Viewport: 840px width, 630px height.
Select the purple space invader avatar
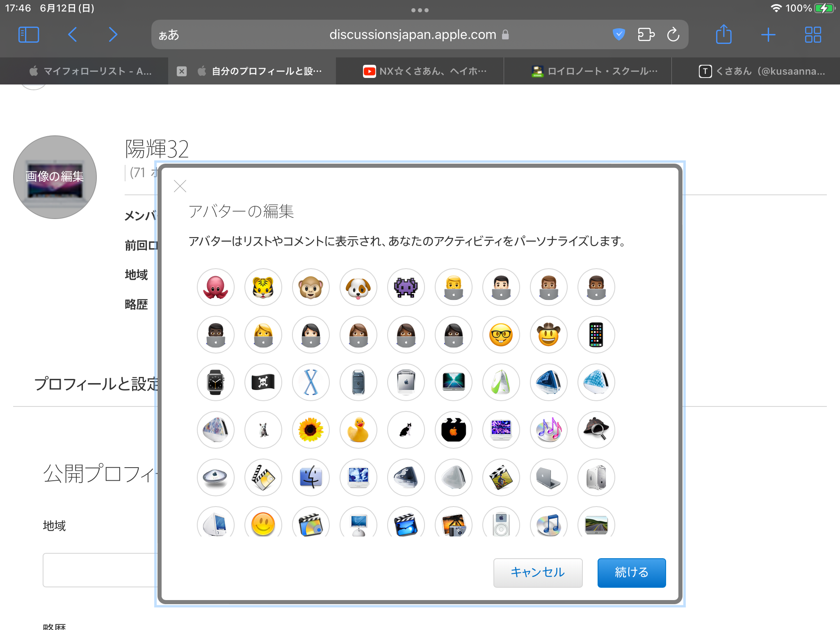[x=406, y=287]
